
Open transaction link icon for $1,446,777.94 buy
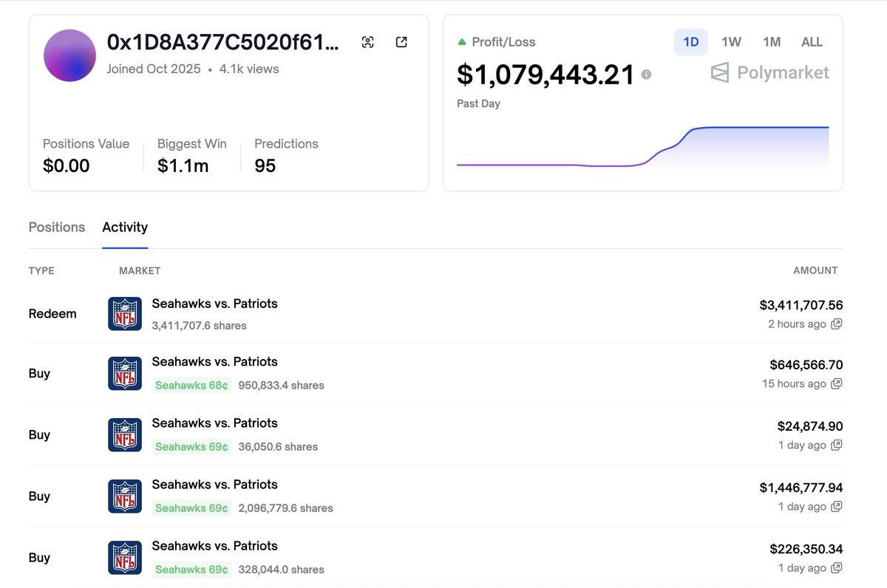tap(836, 507)
